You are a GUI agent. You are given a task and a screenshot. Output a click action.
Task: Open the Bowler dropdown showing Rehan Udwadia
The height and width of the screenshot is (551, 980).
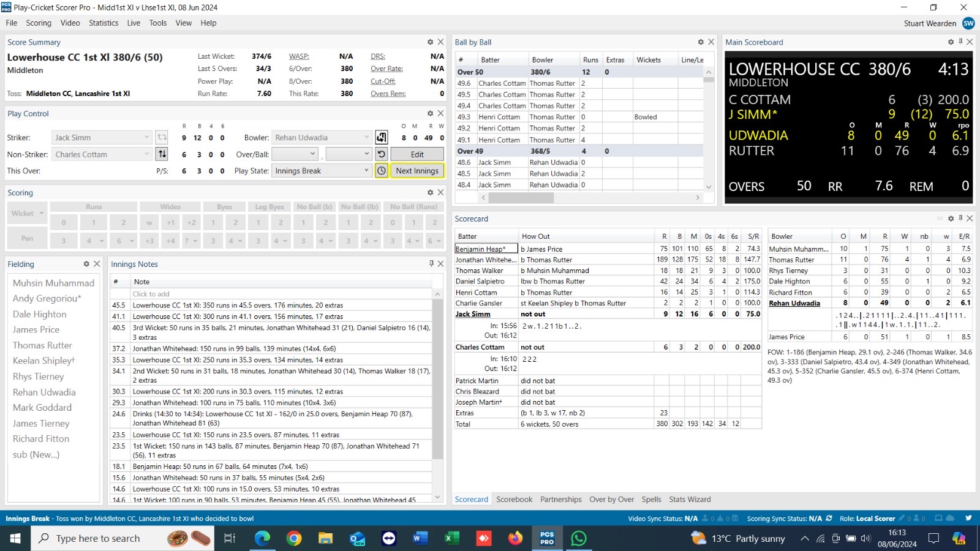[x=366, y=138]
